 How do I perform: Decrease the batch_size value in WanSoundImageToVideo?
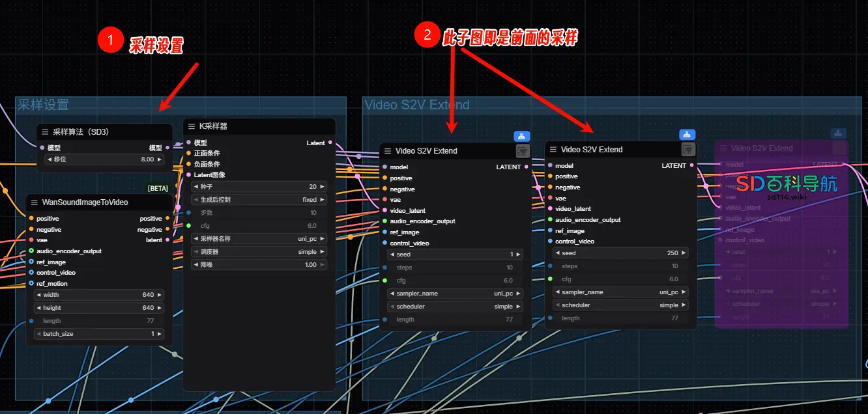tap(38, 334)
